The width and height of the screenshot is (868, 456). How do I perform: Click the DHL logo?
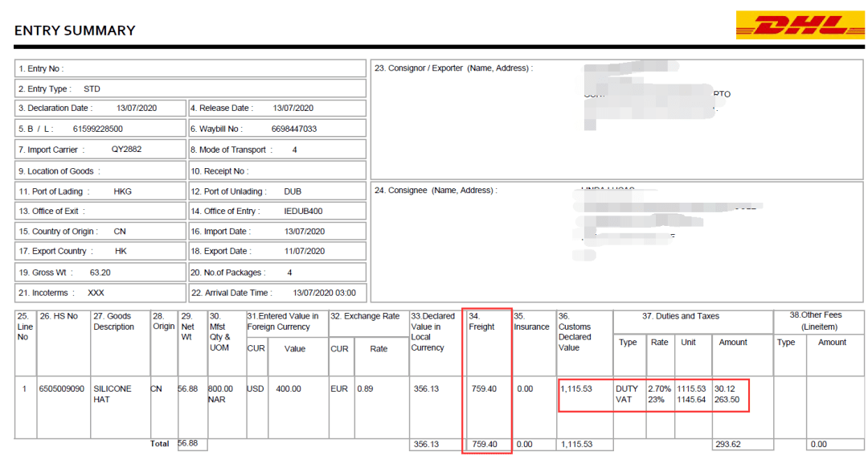[800, 26]
